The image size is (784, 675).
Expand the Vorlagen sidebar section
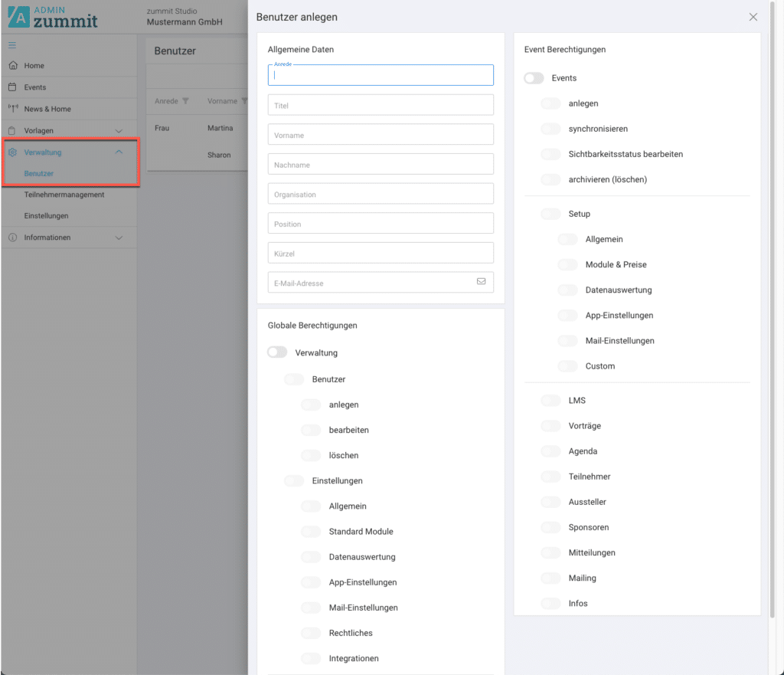[119, 131]
